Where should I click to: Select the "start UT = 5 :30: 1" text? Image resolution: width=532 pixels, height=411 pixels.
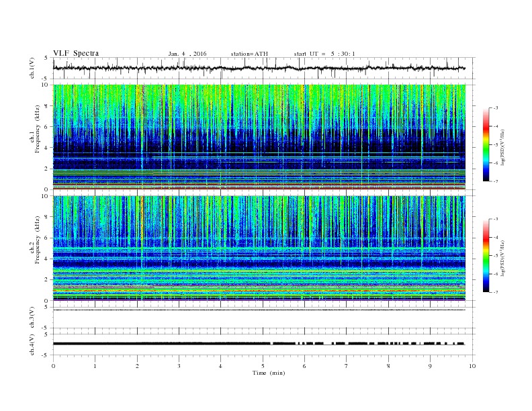(324, 54)
